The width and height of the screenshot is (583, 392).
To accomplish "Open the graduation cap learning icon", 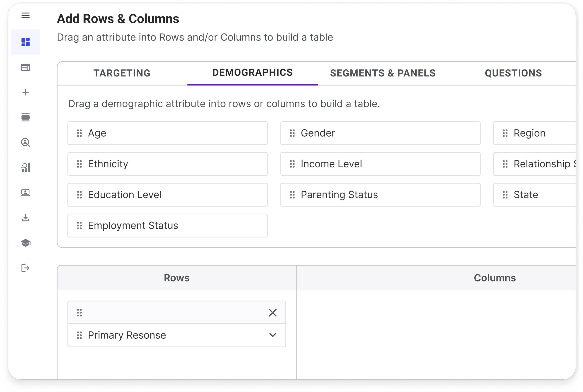I will point(25,243).
